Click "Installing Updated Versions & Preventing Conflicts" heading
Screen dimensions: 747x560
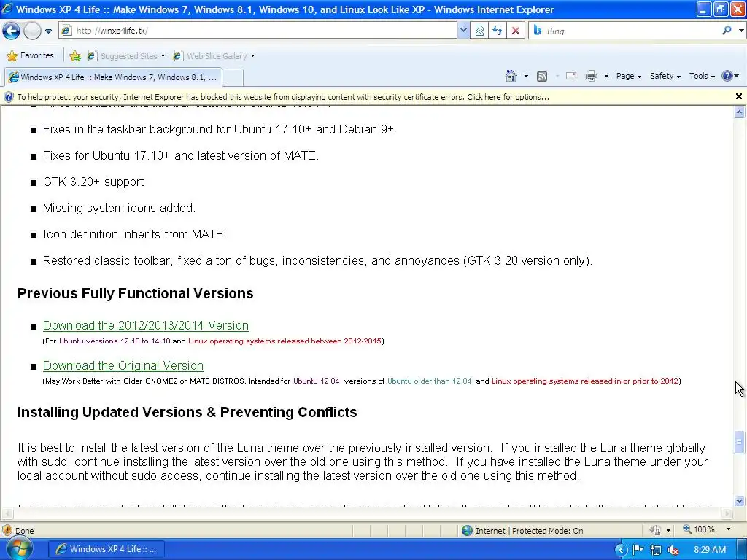point(187,413)
